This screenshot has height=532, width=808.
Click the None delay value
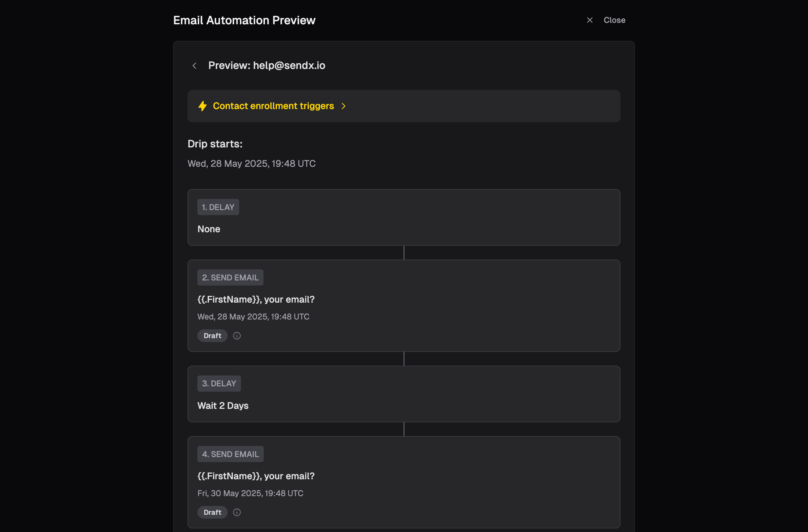[x=209, y=229]
